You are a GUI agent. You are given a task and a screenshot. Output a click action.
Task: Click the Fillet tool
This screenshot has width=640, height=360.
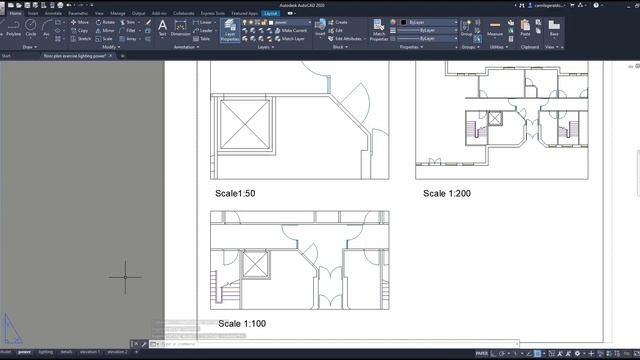coord(128,30)
